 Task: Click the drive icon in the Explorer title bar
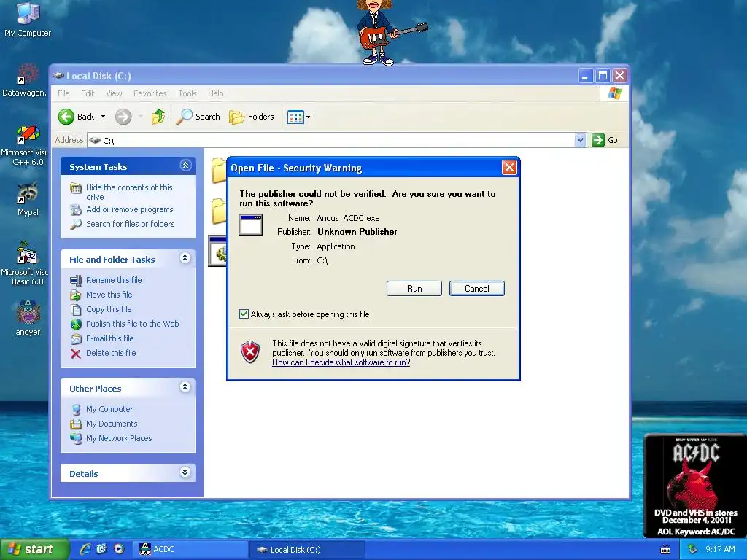point(58,75)
